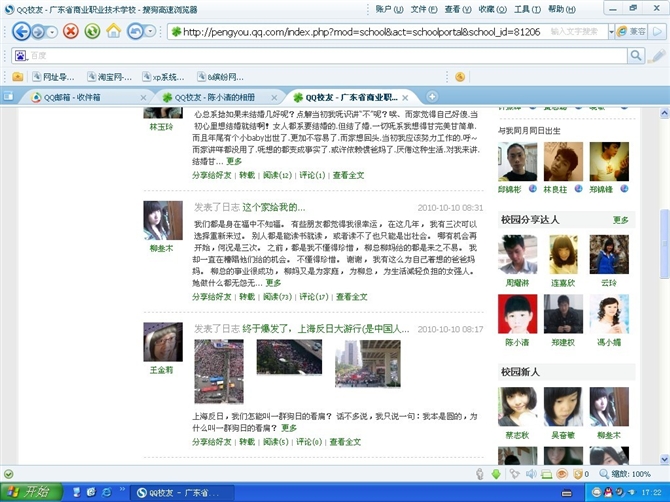Switch to QQ校友 - 陈小清的相册 tab
Image resolution: width=670 pixels, height=502 pixels.
coord(214,97)
